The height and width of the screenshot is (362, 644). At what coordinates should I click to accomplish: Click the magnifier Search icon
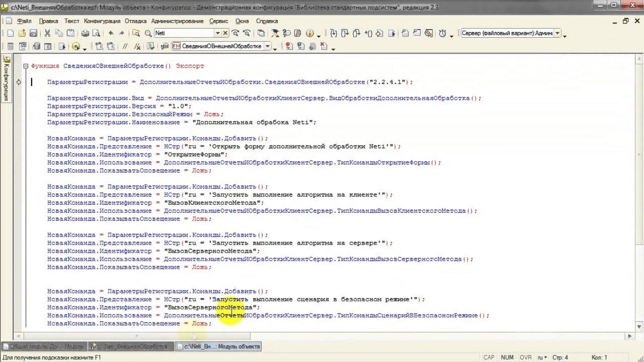click(148, 33)
